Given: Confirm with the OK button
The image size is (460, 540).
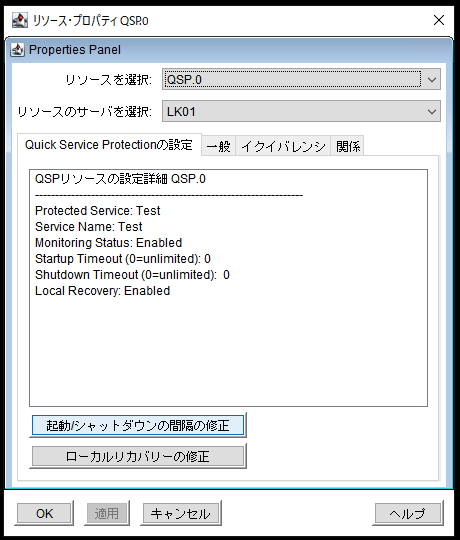Looking at the screenshot, I should [x=44, y=513].
